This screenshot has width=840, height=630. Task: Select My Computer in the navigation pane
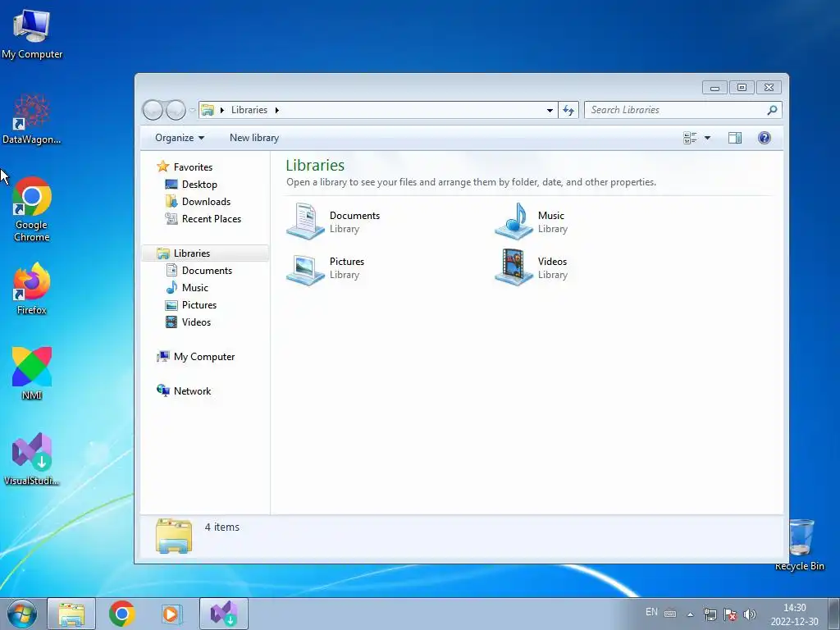(204, 357)
